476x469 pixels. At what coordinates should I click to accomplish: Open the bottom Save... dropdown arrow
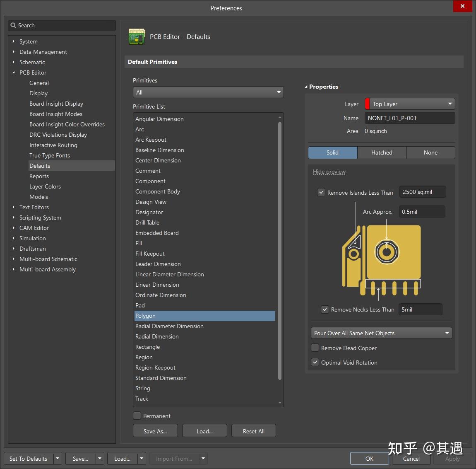(100, 458)
